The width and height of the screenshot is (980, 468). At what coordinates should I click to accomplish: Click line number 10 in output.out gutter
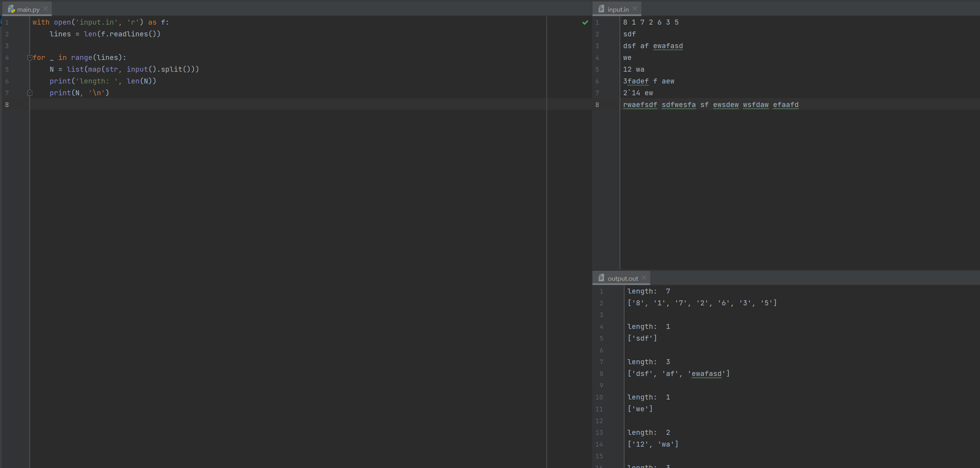click(x=599, y=397)
